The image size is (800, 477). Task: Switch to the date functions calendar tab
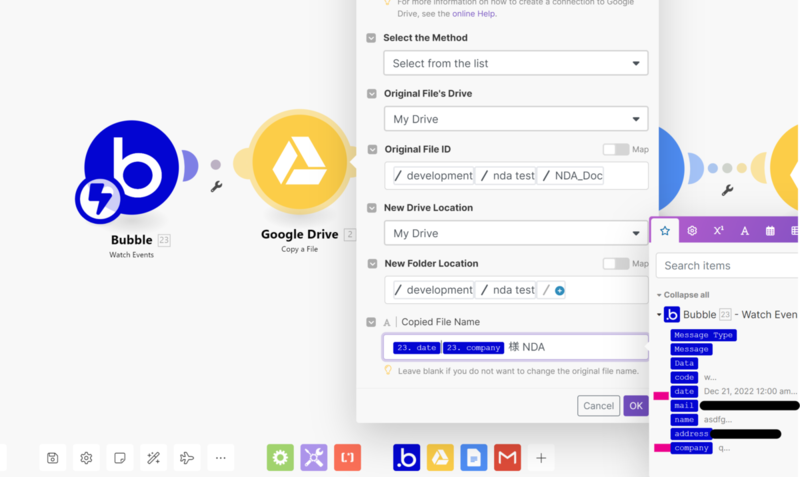click(770, 231)
